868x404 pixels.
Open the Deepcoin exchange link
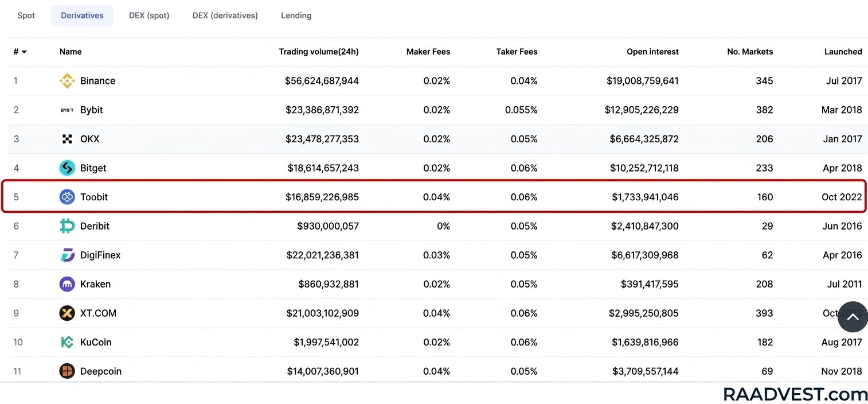coord(101,371)
